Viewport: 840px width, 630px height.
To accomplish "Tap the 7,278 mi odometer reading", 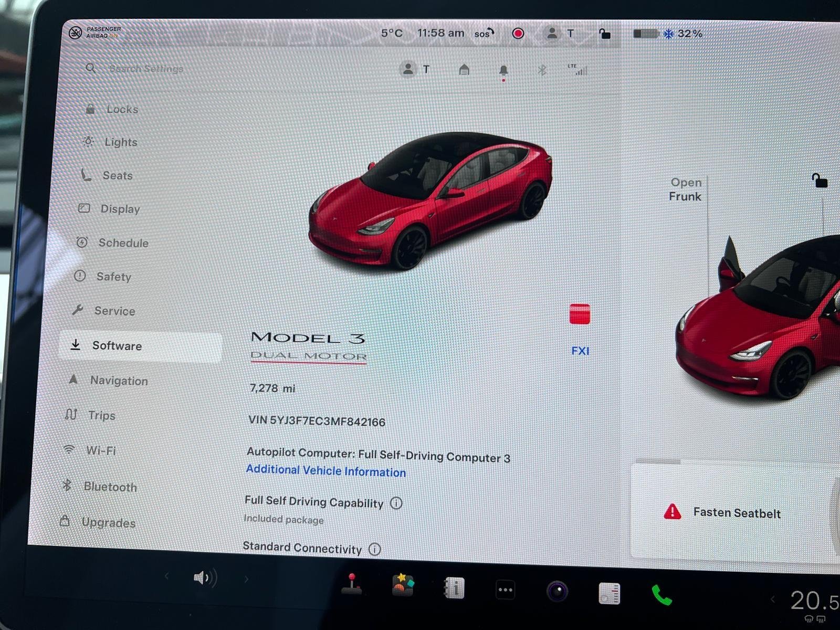I will click(x=272, y=388).
